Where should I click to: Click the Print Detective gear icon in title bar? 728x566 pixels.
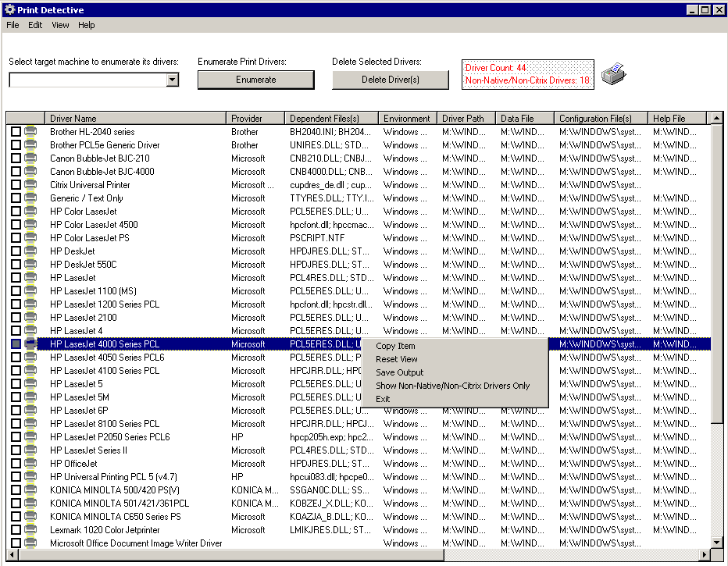click(9, 9)
